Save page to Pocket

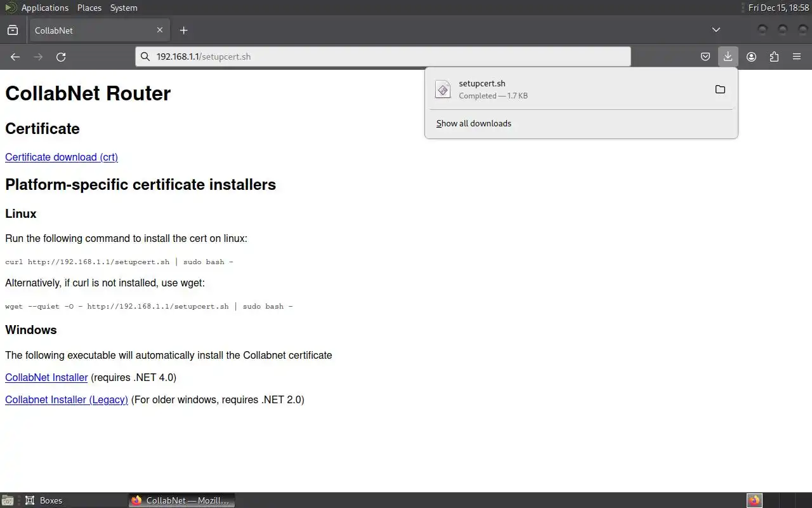point(705,57)
